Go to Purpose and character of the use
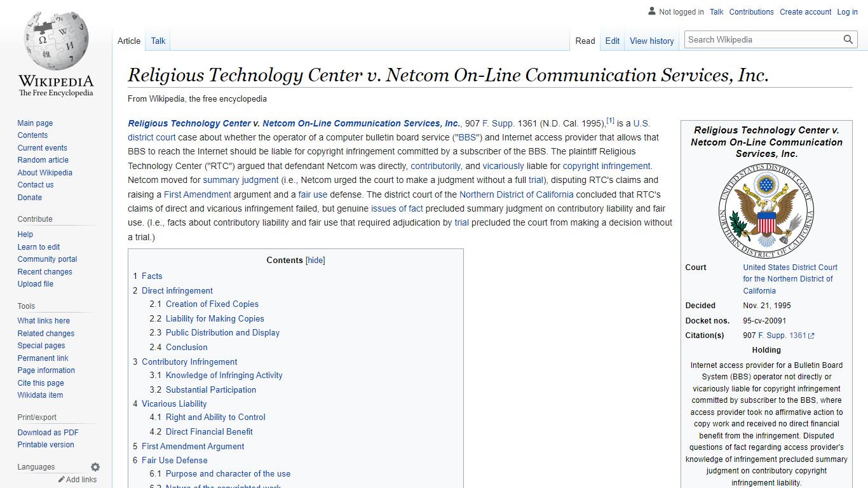868x488 pixels. tap(228, 474)
